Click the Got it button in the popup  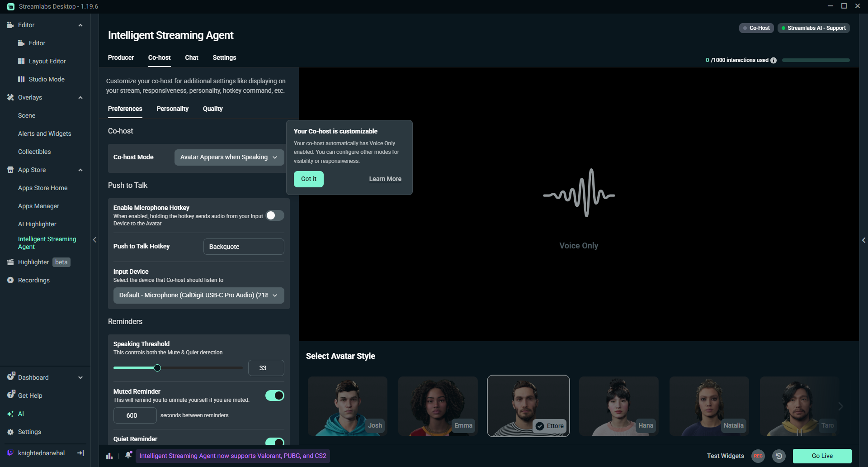pos(308,179)
